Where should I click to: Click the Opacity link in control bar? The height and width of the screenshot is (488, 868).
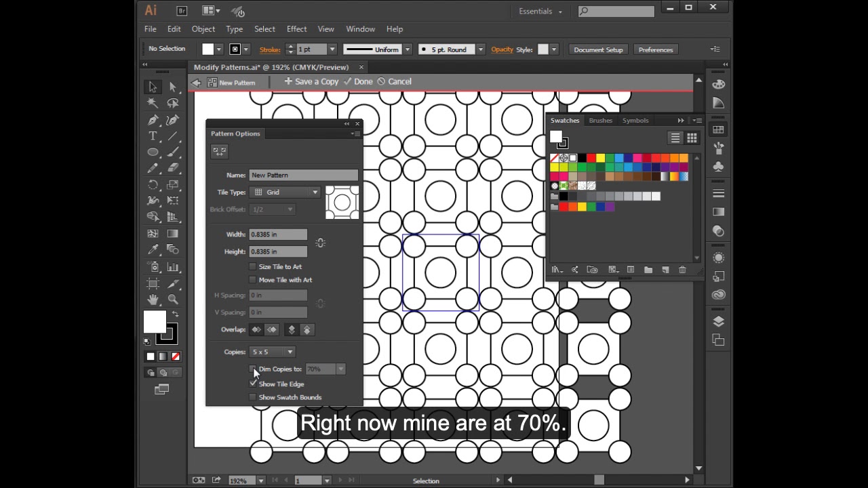[x=502, y=49]
